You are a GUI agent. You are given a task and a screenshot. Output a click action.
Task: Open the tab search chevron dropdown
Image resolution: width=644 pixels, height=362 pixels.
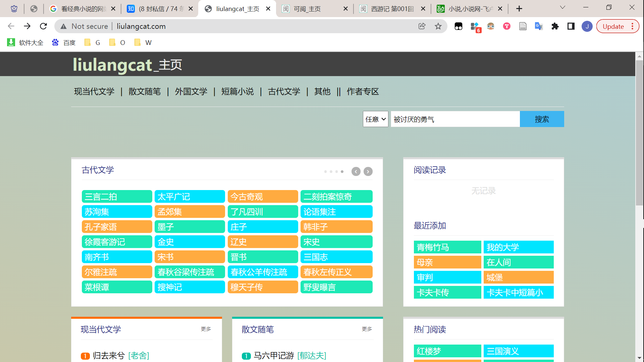(x=562, y=7)
